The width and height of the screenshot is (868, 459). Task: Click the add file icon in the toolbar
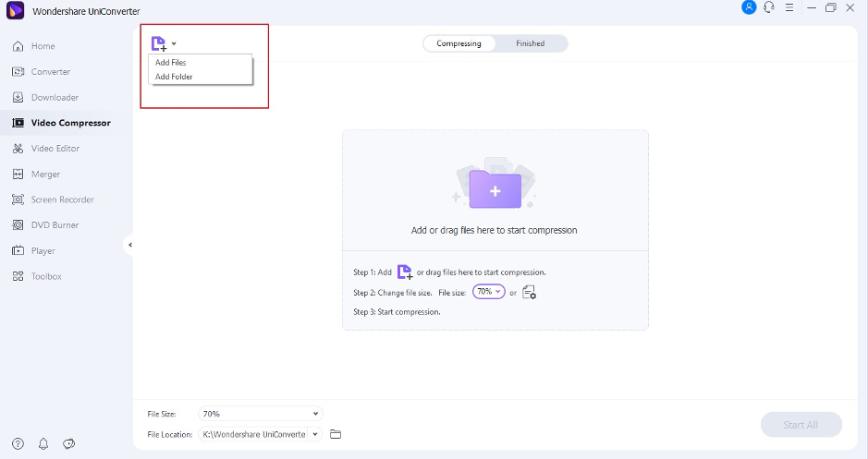click(x=159, y=43)
